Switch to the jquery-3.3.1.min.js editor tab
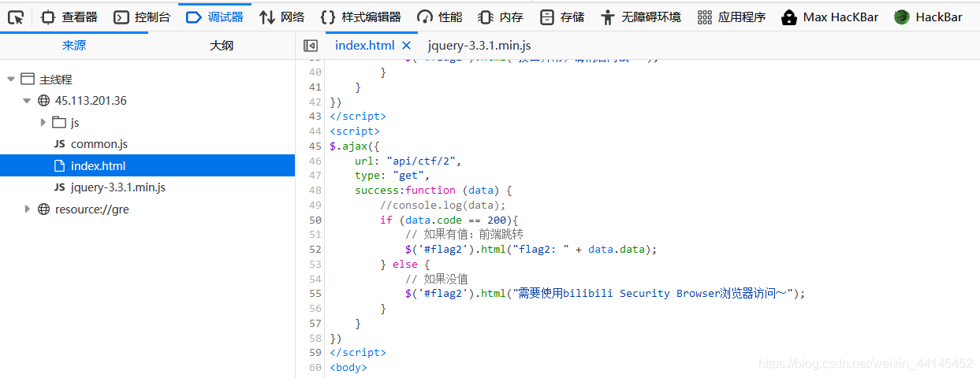Viewport: 980px width, 378px height. (x=479, y=46)
